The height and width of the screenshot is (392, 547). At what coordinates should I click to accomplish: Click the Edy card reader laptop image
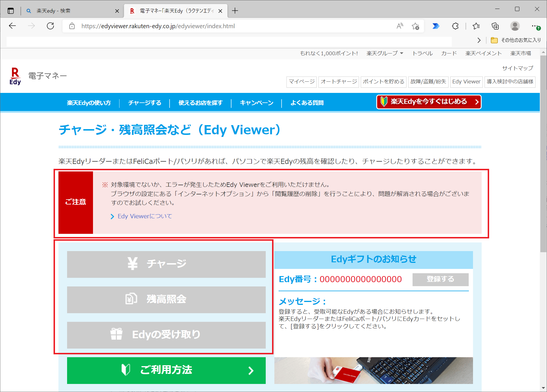pos(373,370)
